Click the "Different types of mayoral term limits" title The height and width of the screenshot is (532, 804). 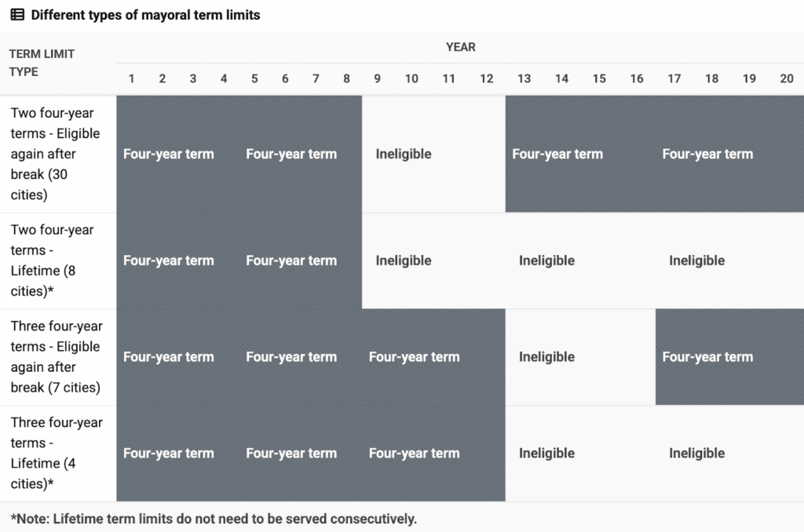click(145, 15)
